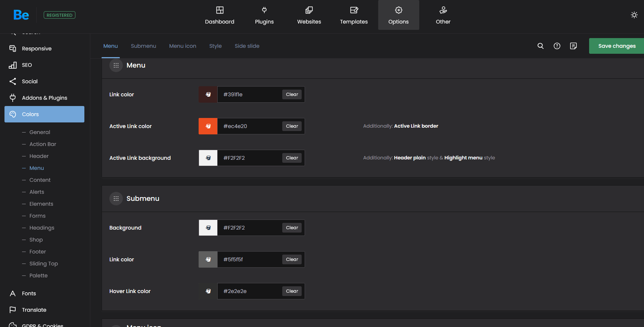This screenshot has height=327, width=644.
Task: Open Submenu Link color gray swatch
Action: click(208, 259)
